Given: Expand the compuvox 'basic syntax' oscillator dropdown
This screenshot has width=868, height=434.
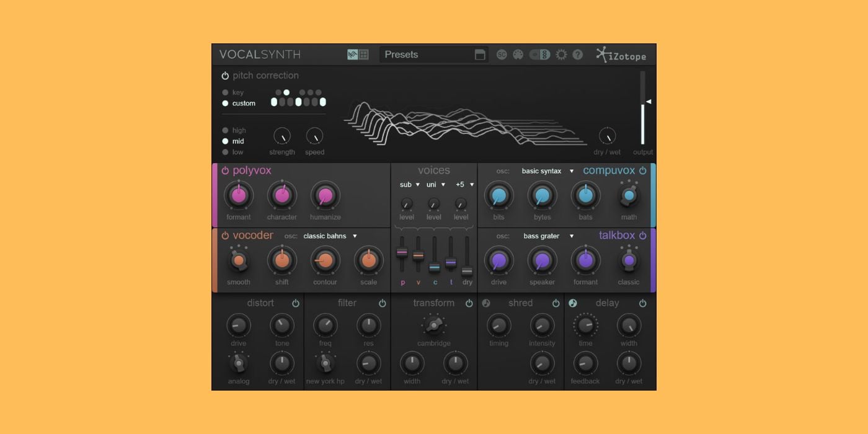Looking at the screenshot, I should [547, 171].
